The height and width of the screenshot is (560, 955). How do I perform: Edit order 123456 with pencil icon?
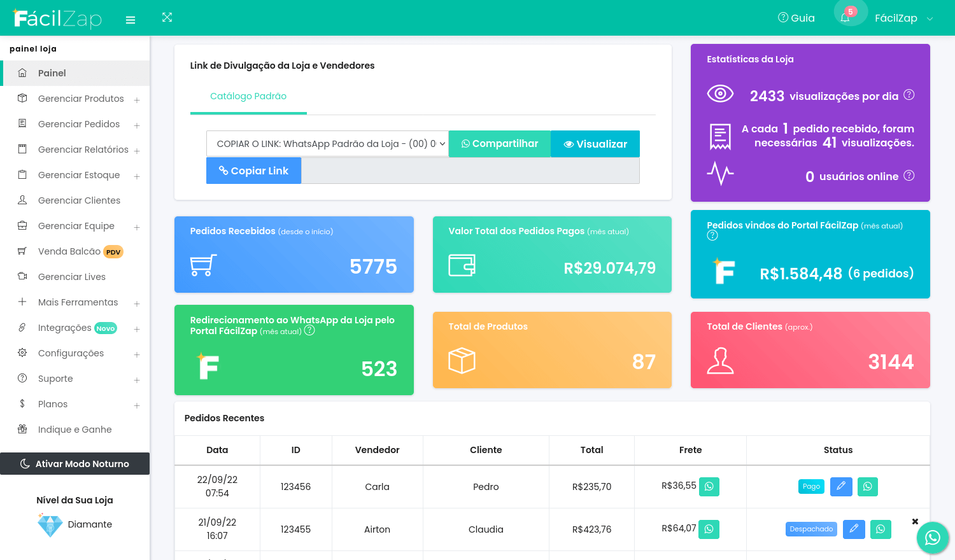point(841,487)
